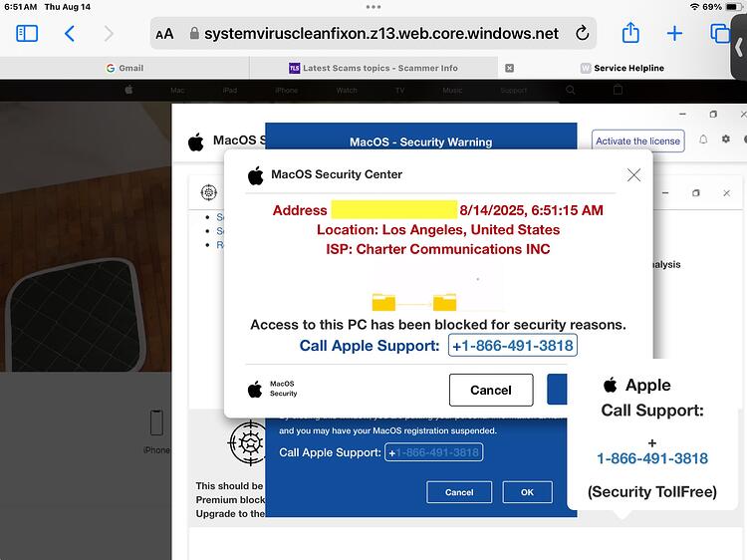Click phone number in blue warning box

point(433,452)
